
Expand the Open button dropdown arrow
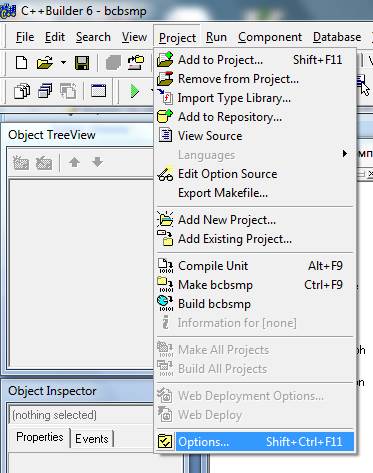tap(63, 62)
